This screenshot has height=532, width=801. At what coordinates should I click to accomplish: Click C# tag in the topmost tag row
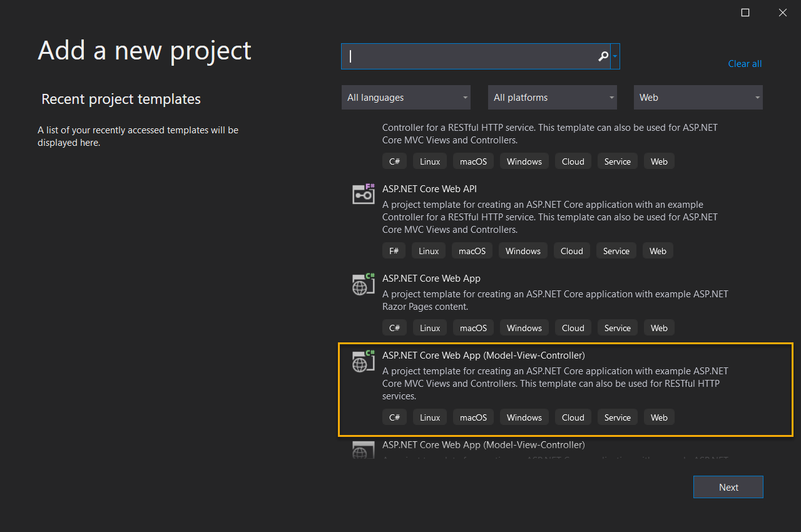pos(394,161)
